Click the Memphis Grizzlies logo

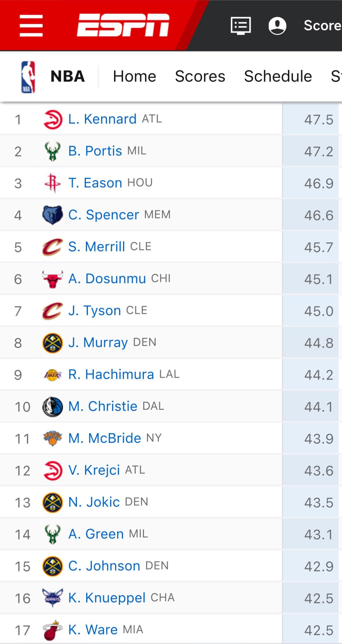[52, 215]
